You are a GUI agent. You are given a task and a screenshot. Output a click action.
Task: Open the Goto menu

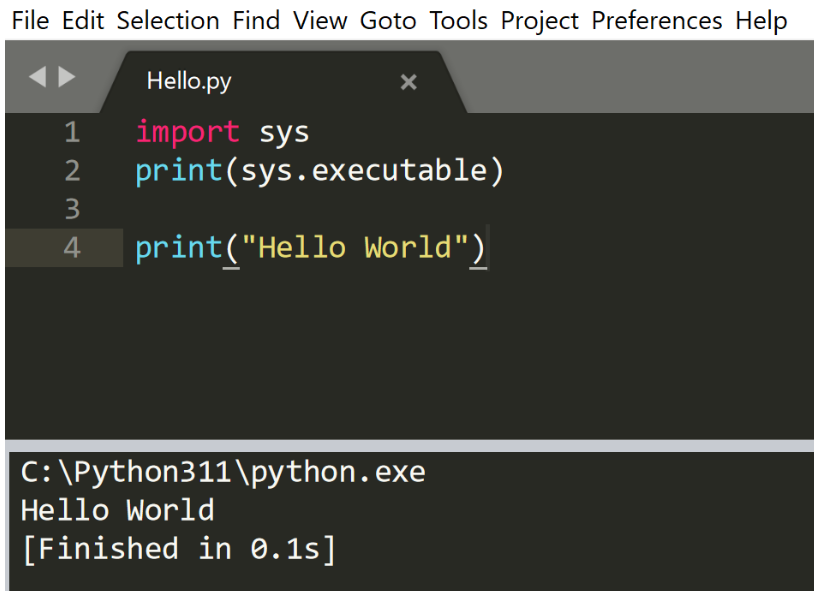tap(388, 20)
